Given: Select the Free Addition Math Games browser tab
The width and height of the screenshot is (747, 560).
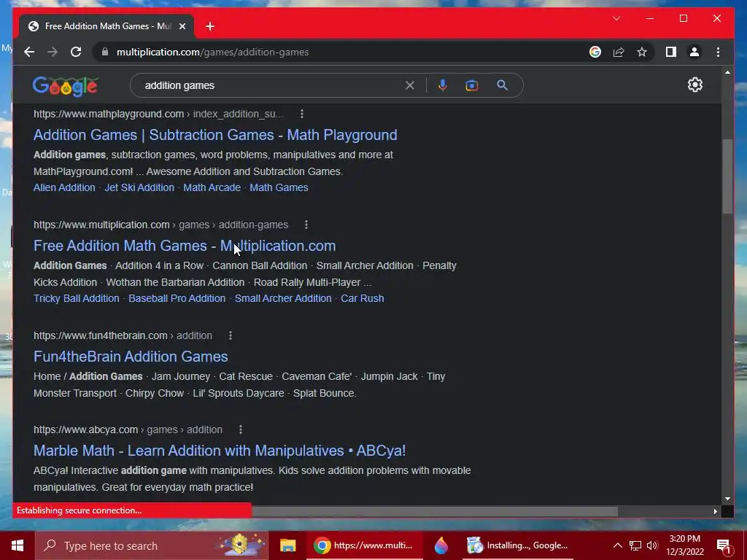Looking at the screenshot, I should pos(107,26).
